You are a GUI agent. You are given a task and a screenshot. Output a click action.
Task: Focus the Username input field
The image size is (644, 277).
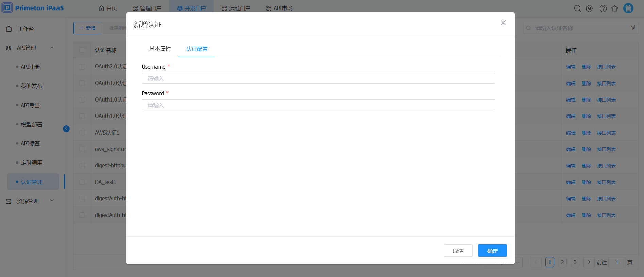click(x=318, y=78)
